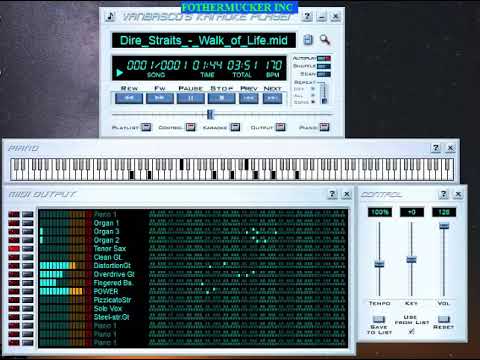Viewport: 480px width, 360px height.
Task: Click the Key transpose slider handle
Action: 411,259
